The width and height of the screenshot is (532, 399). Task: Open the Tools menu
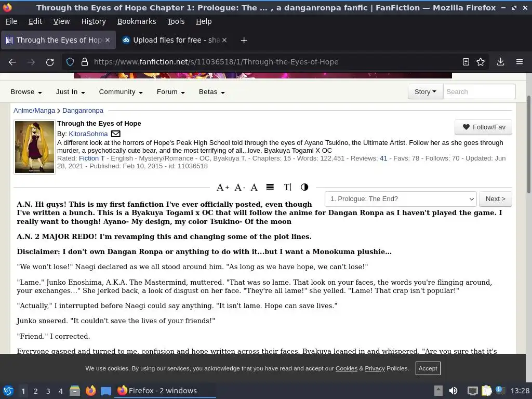click(176, 21)
